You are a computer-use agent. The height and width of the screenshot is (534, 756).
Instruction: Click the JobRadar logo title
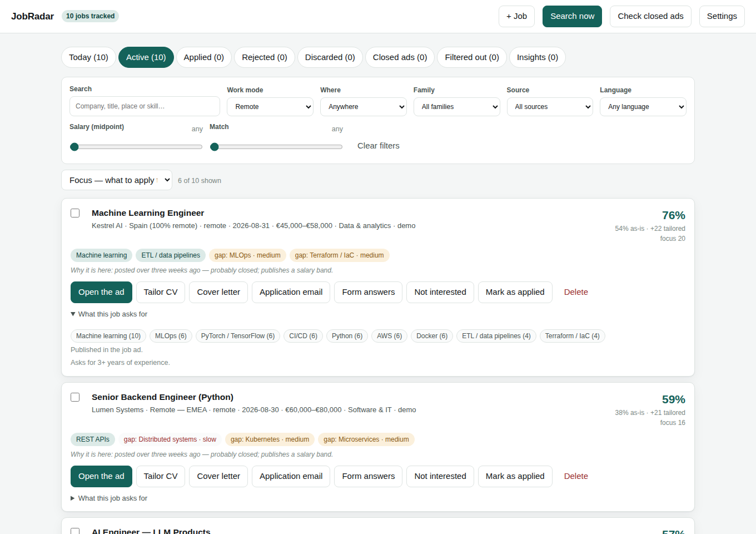[32, 16]
